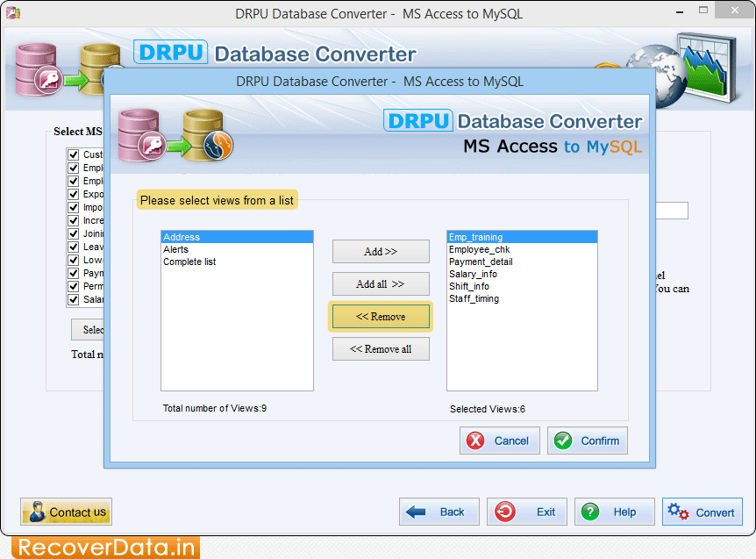Click the green checkmark icon on Confirm
Viewport: 756px width, 559px height.
click(x=563, y=441)
